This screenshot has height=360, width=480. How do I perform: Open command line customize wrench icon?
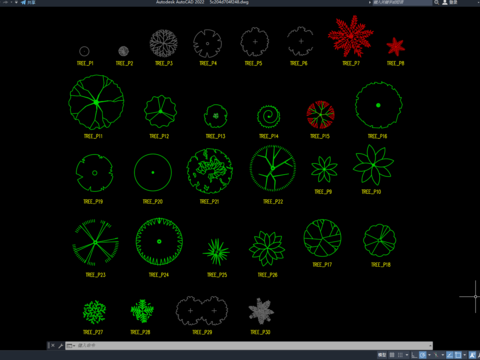(x=61, y=346)
